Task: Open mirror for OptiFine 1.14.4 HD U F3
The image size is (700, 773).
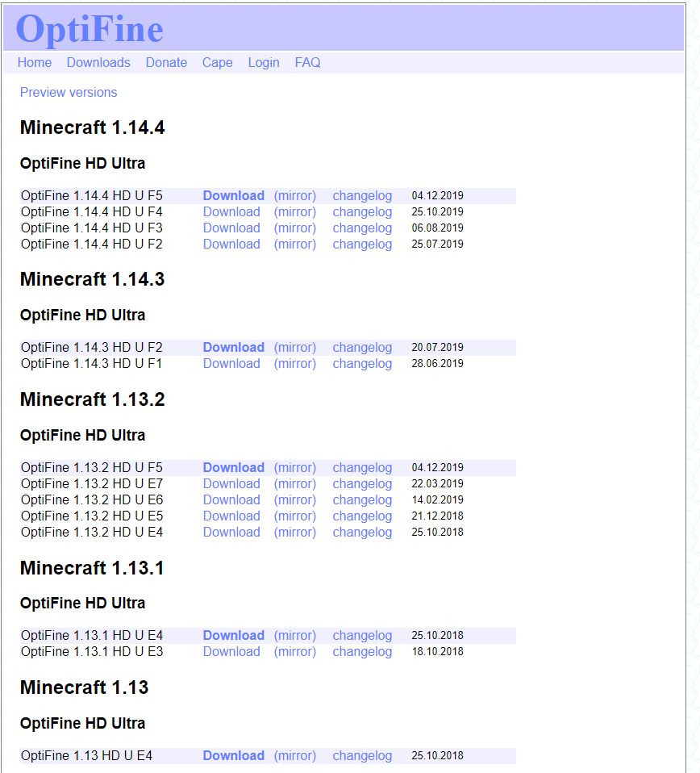Action: pos(295,228)
